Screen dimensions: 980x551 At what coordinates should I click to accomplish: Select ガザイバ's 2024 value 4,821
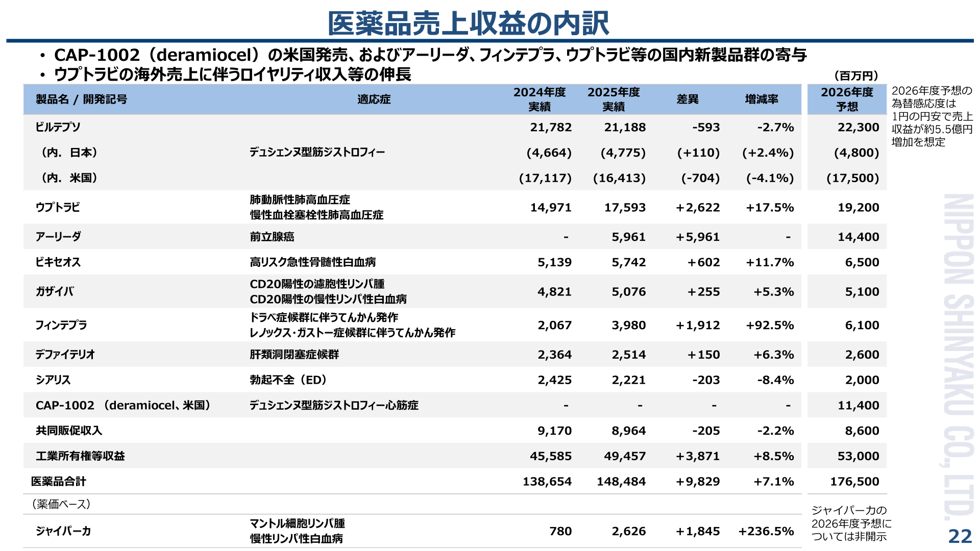pos(554,292)
